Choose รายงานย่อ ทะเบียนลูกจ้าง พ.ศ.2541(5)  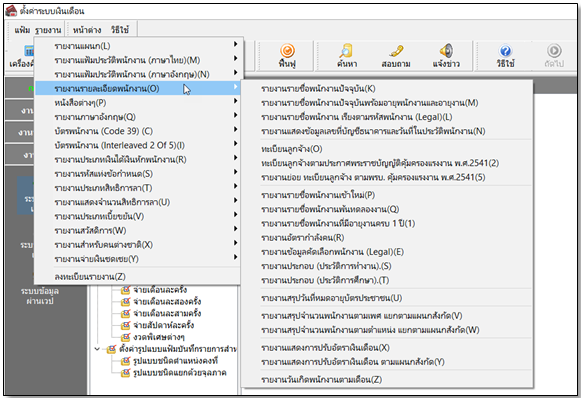[x=387, y=177]
